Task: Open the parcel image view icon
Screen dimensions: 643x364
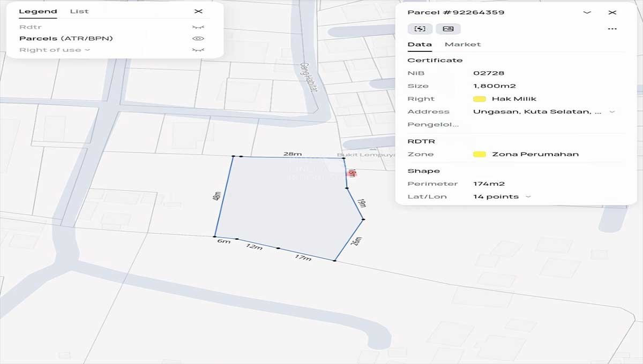Action: (448, 29)
